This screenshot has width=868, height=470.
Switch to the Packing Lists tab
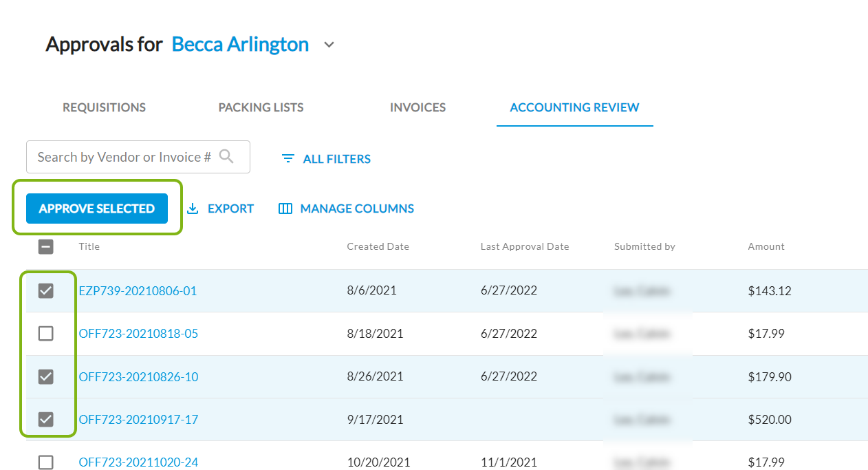click(x=261, y=107)
